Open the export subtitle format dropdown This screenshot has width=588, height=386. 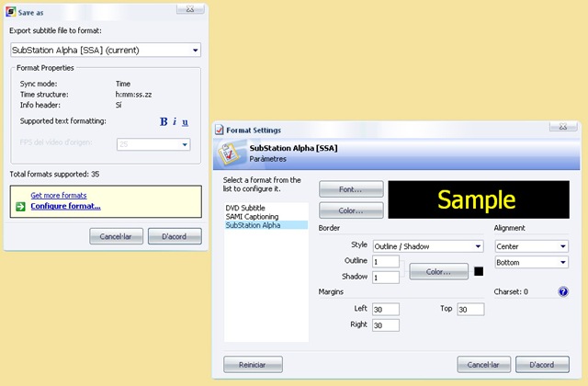pos(106,51)
